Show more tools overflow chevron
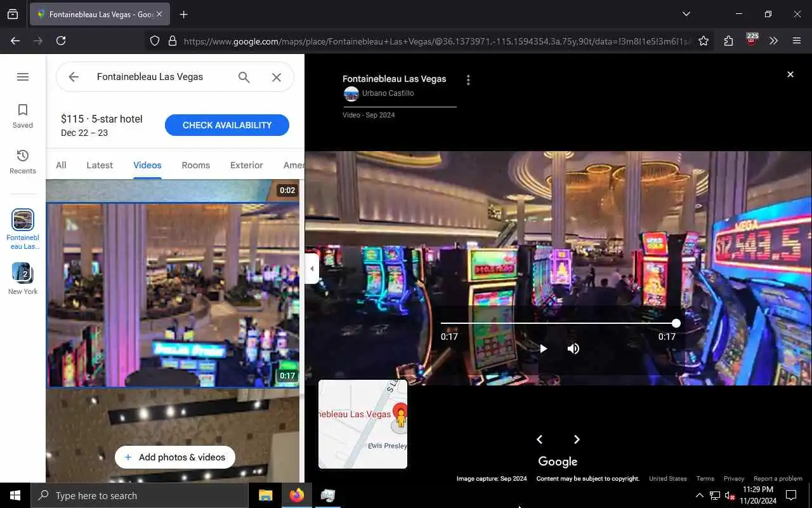The image size is (812, 508). tap(773, 41)
